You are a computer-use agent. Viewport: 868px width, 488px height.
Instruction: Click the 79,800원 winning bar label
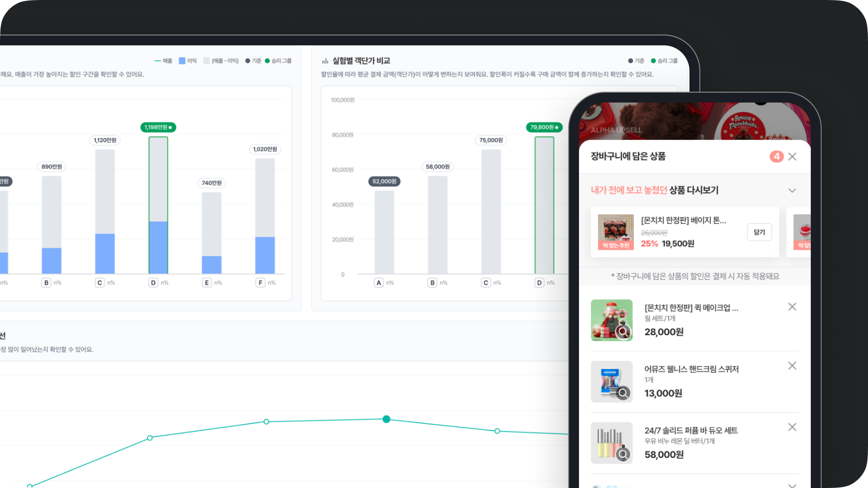pyautogui.click(x=544, y=127)
